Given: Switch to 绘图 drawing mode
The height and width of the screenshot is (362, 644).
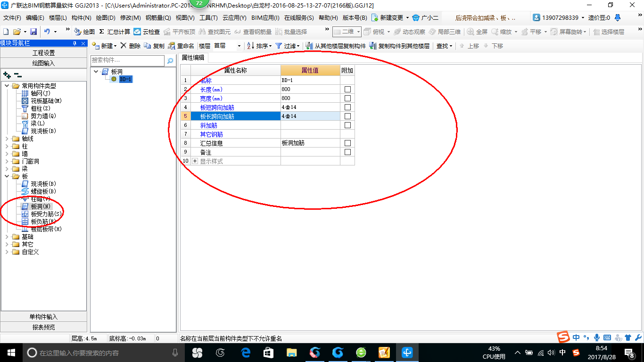Looking at the screenshot, I should [x=85, y=32].
